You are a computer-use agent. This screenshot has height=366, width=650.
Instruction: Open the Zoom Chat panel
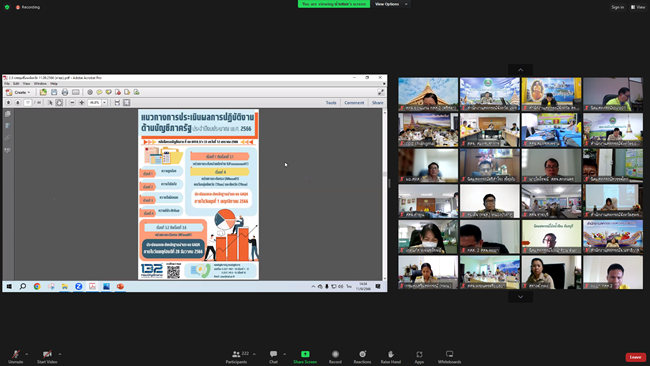[x=273, y=356]
